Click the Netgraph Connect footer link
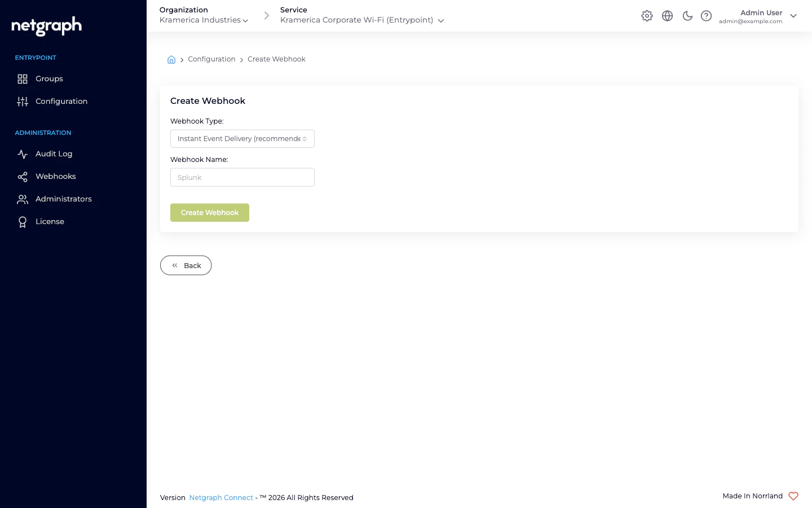This screenshot has width=812, height=508. click(x=221, y=497)
